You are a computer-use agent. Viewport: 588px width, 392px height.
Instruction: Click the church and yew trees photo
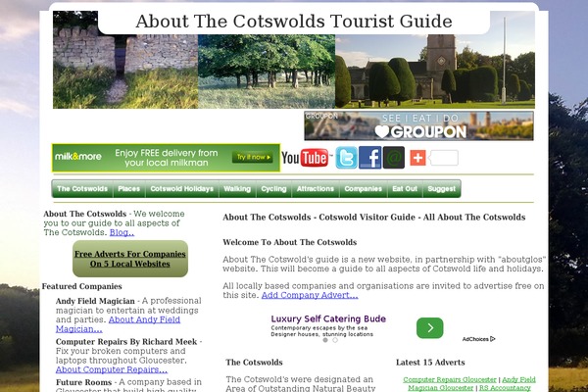click(435, 72)
